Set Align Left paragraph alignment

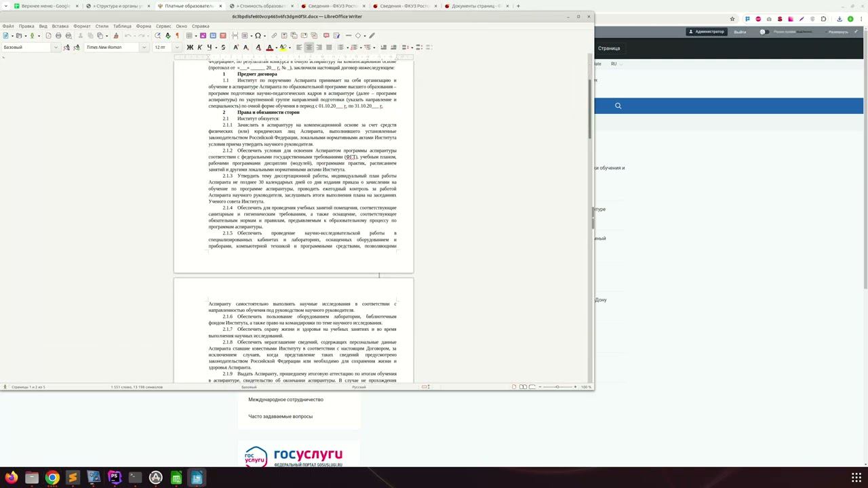pyautogui.click(x=299, y=47)
